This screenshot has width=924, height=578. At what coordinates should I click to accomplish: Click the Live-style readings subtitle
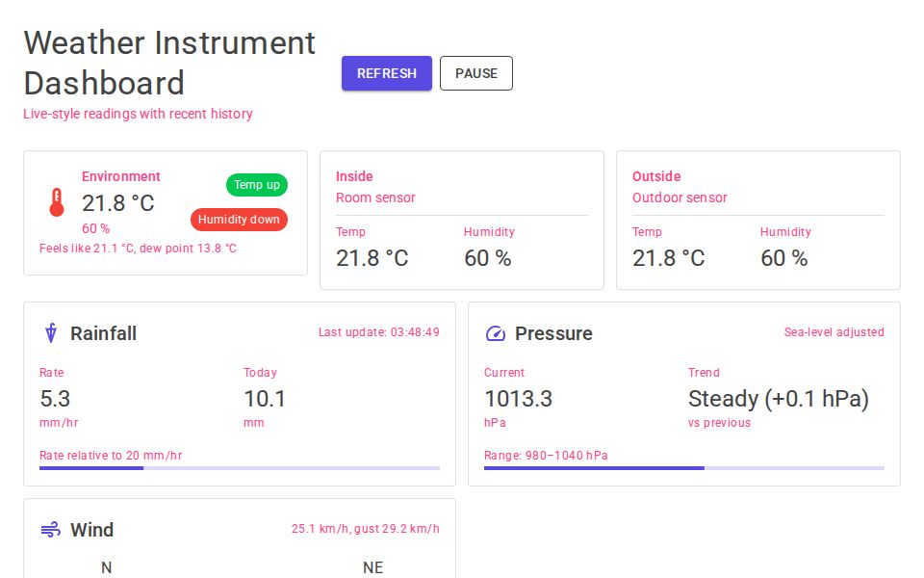(x=138, y=114)
